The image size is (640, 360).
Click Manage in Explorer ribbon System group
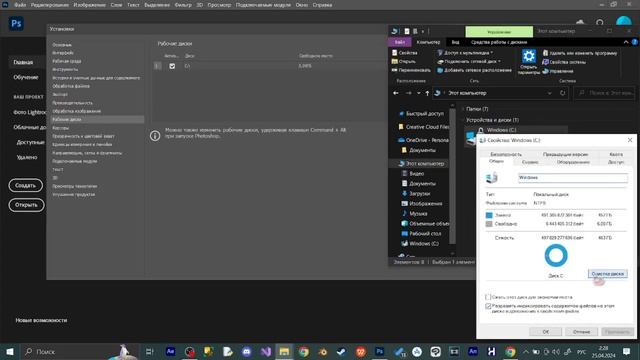click(558, 71)
